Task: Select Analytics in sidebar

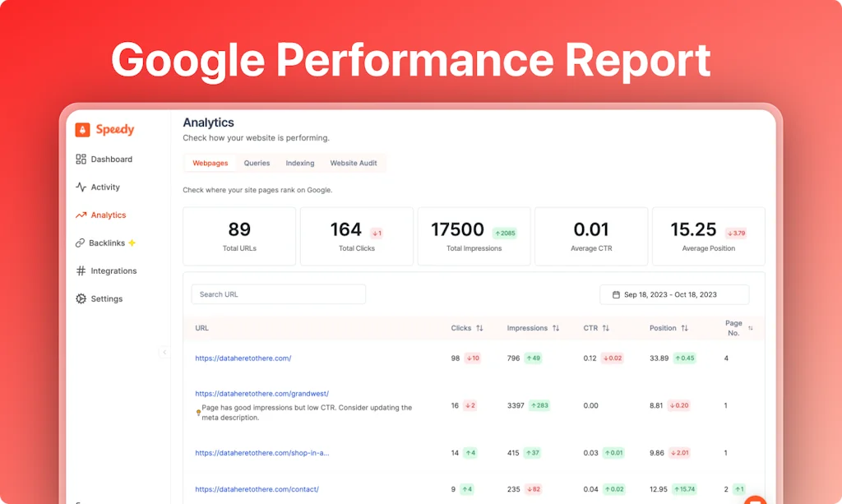Action: pyautogui.click(x=101, y=215)
